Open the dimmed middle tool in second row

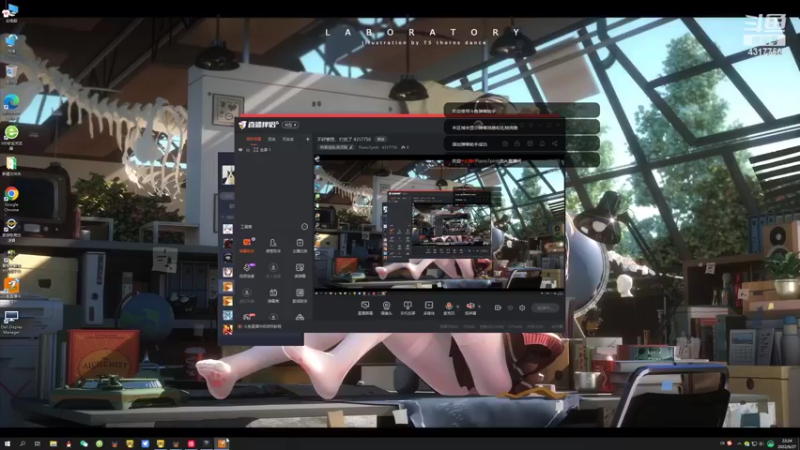[273, 270]
